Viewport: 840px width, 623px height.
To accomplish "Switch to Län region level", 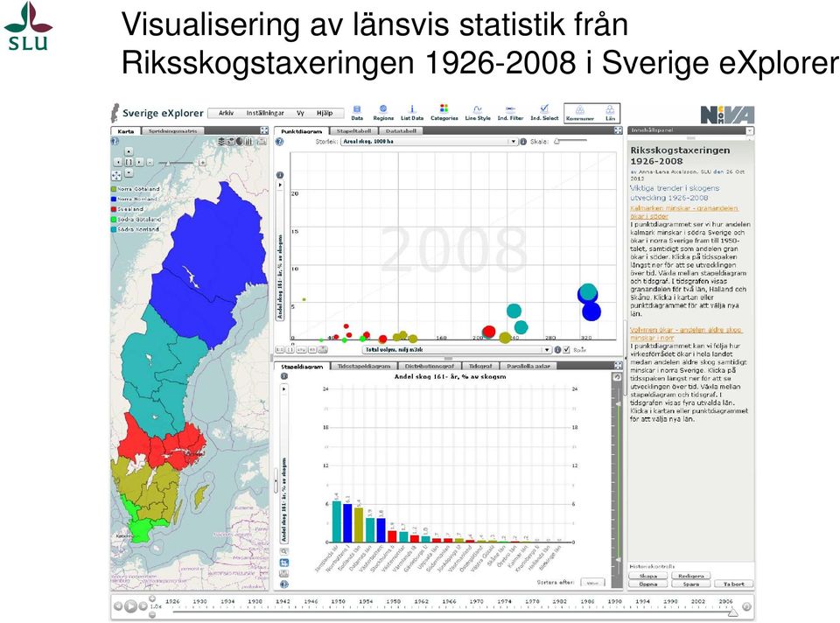I will 610,113.
